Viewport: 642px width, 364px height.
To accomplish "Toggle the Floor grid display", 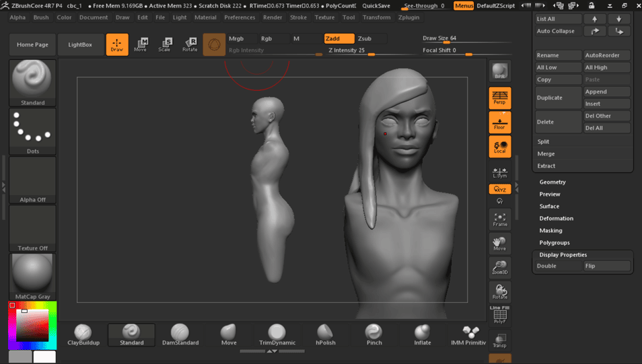I will [499, 122].
